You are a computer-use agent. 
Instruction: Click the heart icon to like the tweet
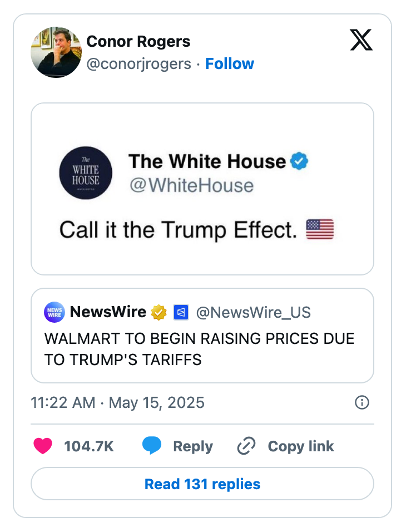(43, 446)
